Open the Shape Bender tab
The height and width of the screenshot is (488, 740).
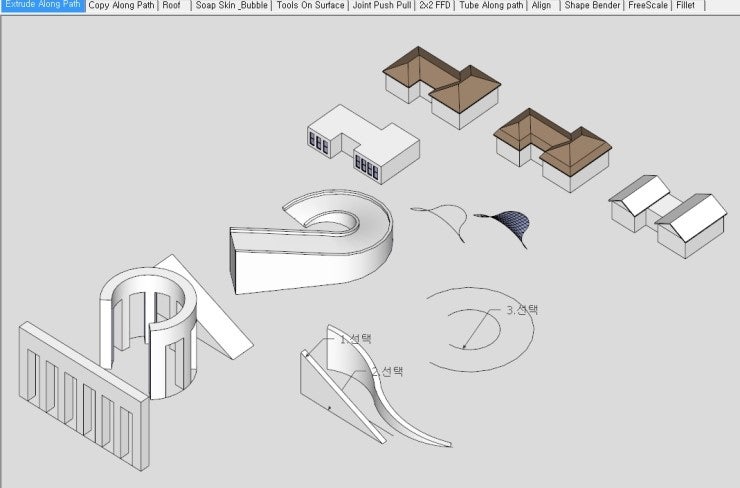click(592, 5)
